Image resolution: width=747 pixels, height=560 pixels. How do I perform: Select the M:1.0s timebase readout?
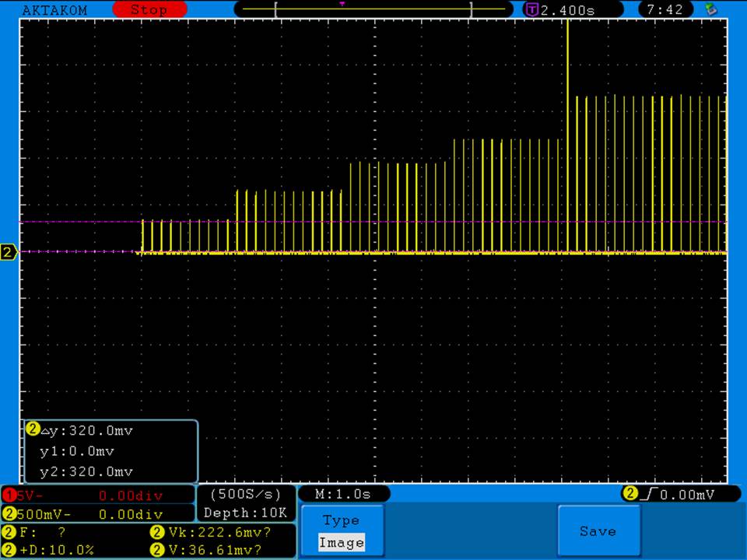pyautogui.click(x=343, y=494)
